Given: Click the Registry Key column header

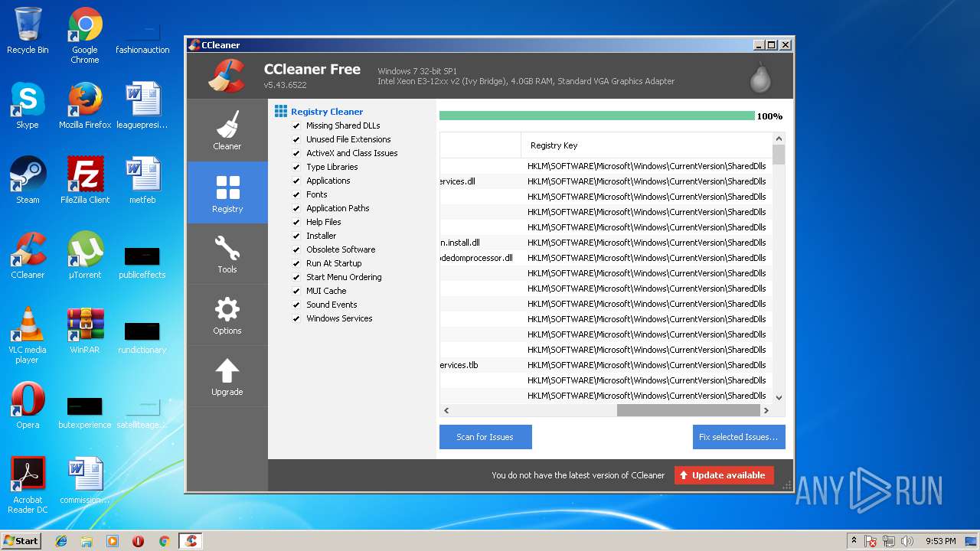Looking at the screenshot, I should (647, 145).
